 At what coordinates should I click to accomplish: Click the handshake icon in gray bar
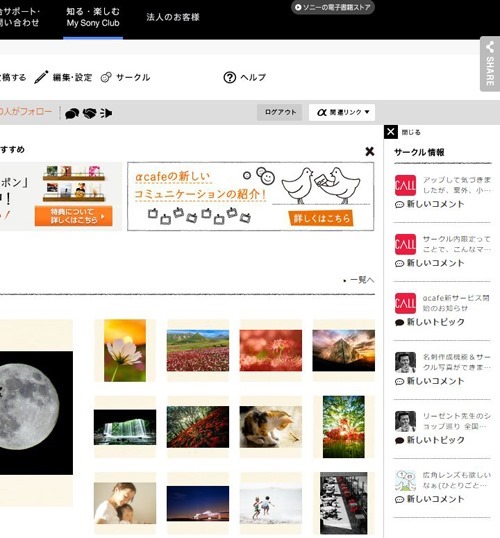[x=89, y=113]
